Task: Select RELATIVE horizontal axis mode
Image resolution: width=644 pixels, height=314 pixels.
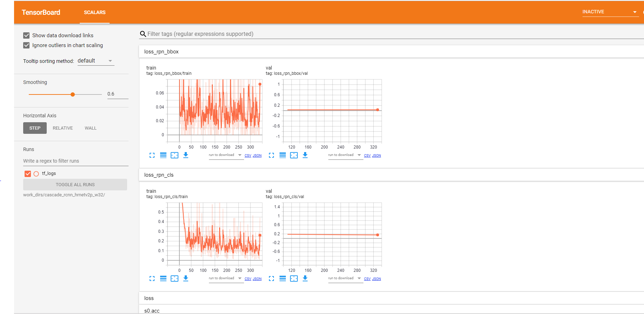Action: (x=63, y=128)
